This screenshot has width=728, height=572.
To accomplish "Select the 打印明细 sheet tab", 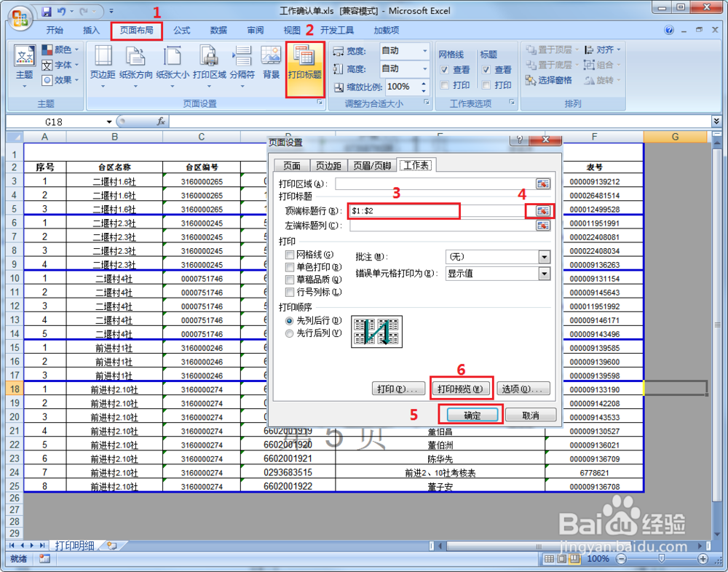I will tap(74, 546).
